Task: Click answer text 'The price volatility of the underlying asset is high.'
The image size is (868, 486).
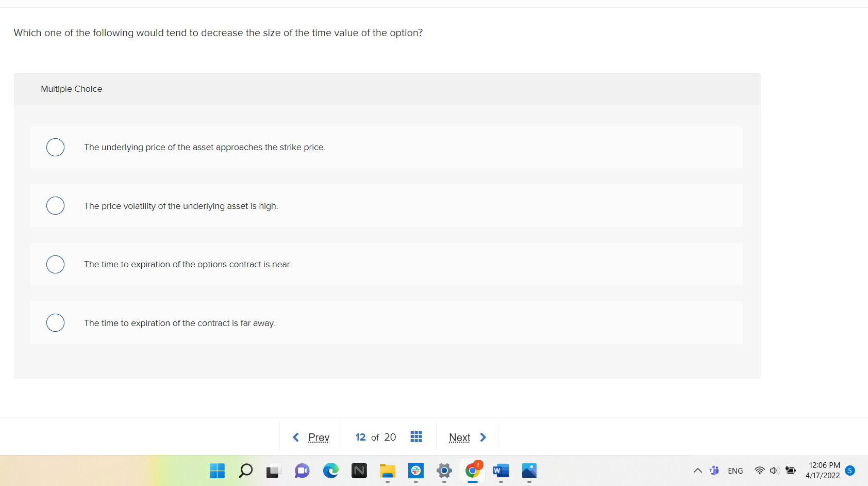Action: (181, 206)
